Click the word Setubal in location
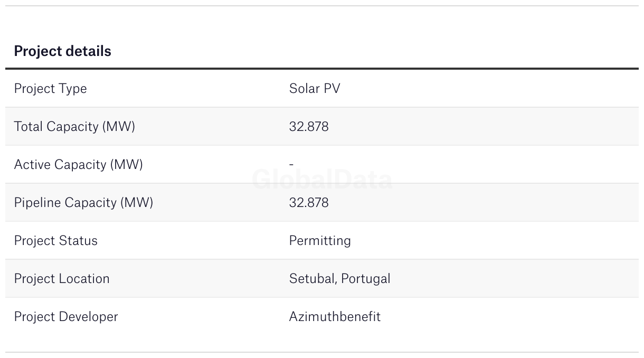 pyautogui.click(x=312, y=279)
